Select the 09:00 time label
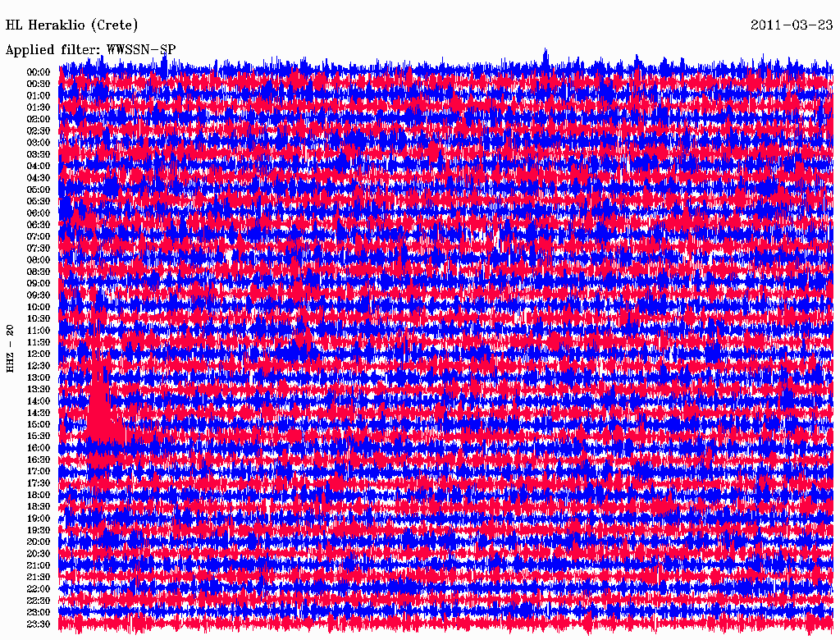The image size is (840, 640). coord(39,284)
